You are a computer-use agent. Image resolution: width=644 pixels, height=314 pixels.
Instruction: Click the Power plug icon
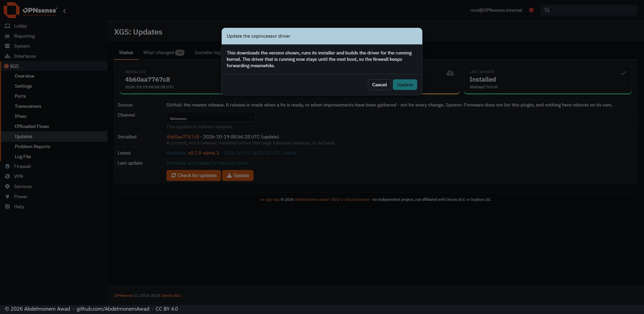coord(7,196)
